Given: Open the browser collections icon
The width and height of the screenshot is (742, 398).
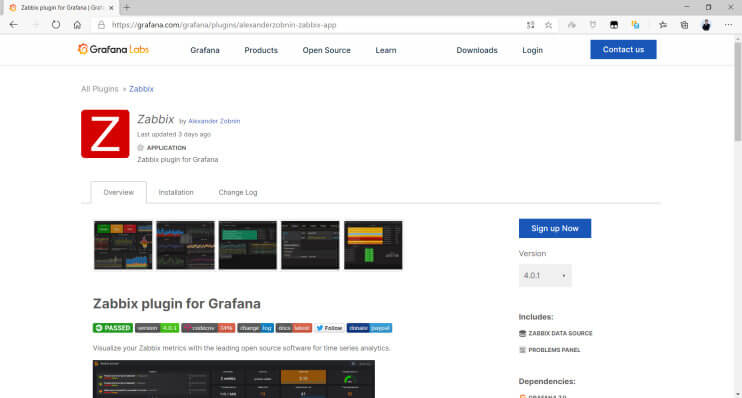Looking at the screenshot, I should [684, 25].
